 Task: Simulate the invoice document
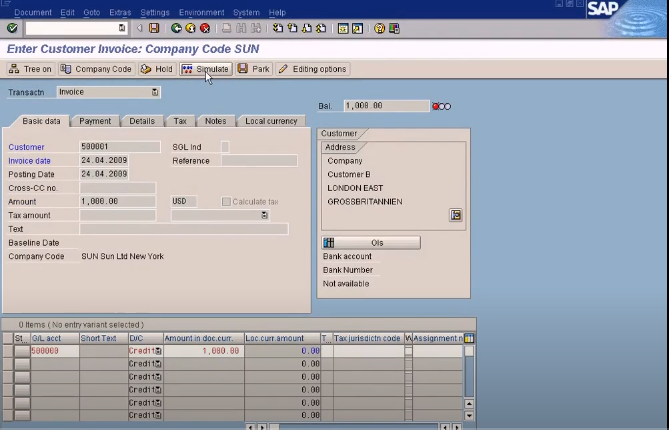pyautogui.click(x=206, y=69)
